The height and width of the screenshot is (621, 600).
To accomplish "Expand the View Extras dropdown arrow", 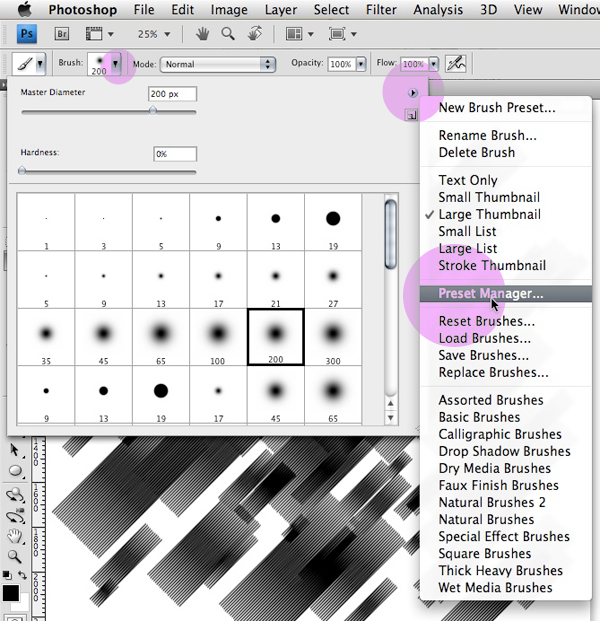I will [x=110, y=34].
